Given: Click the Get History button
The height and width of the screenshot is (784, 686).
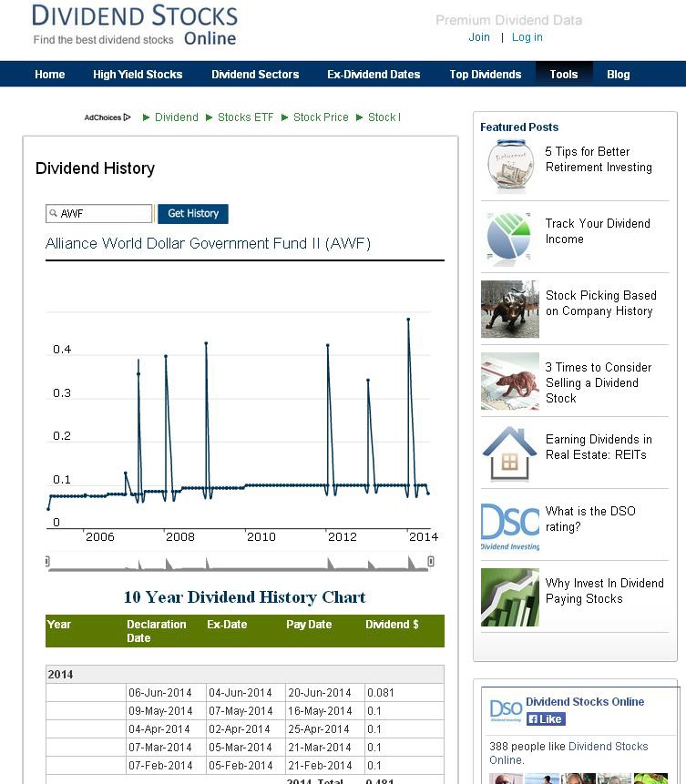Looking at the screenshot, I should tap(193, 213).
